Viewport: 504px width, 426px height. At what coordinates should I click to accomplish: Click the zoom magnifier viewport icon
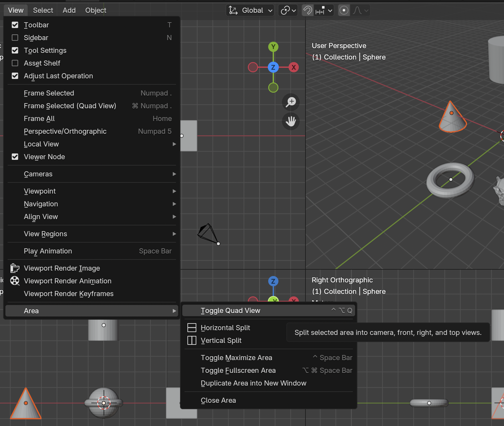[x=291, y=102]
